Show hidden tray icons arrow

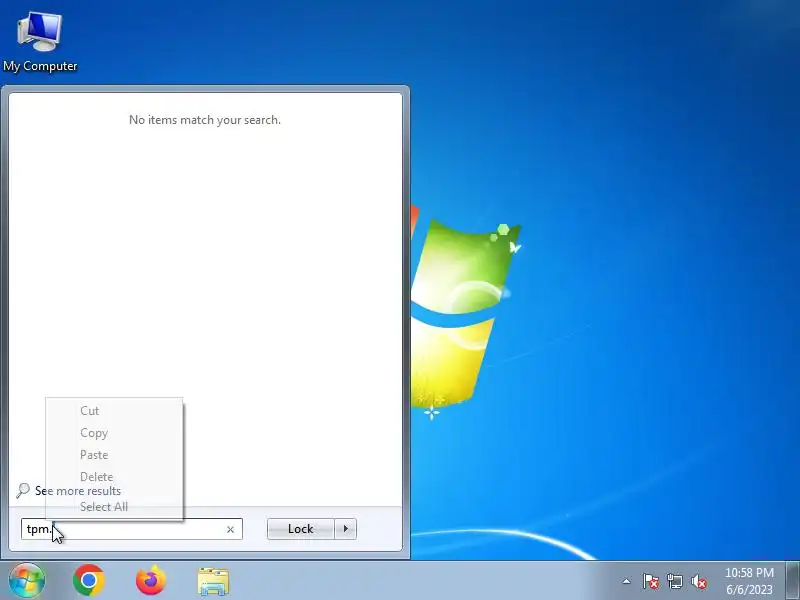click(x=627, y=581)
